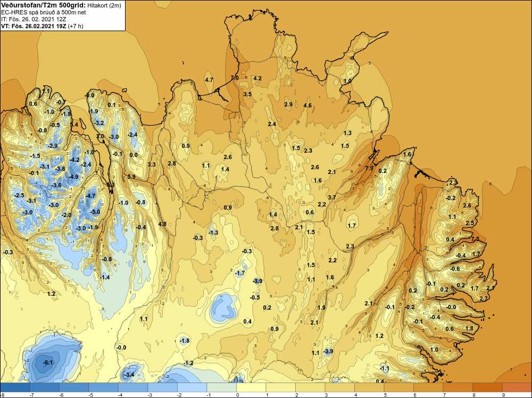Select the -1.3 temperature value on the map
The height and width of the screenshot is (398, 532).
213,233
